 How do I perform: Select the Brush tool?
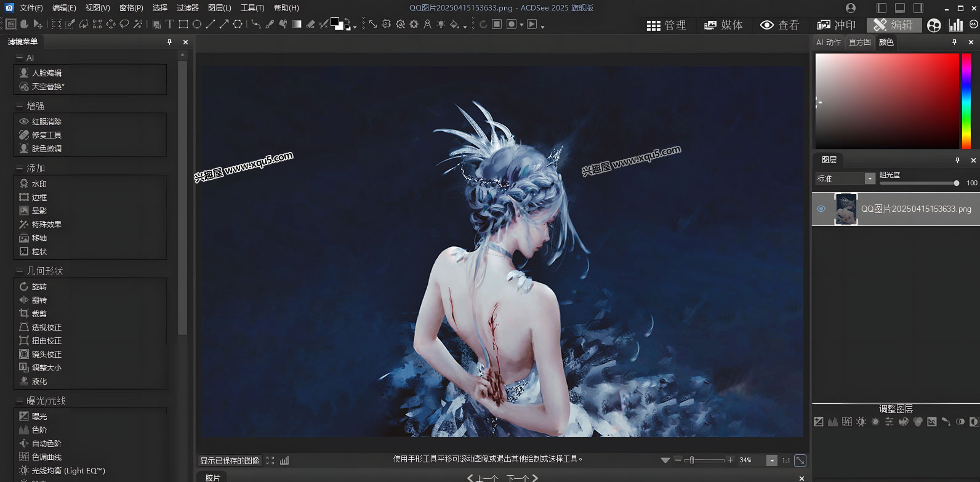[x=270, y=24]
